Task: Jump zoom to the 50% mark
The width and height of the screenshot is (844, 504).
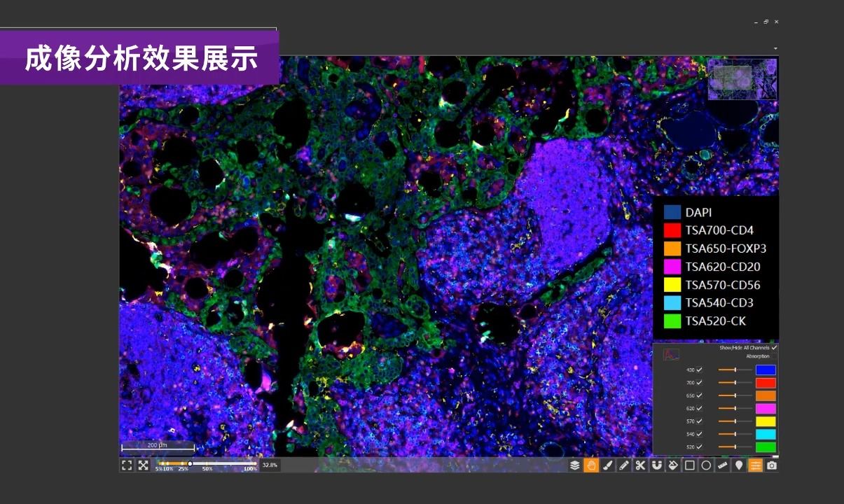Action: coord(207,469)
